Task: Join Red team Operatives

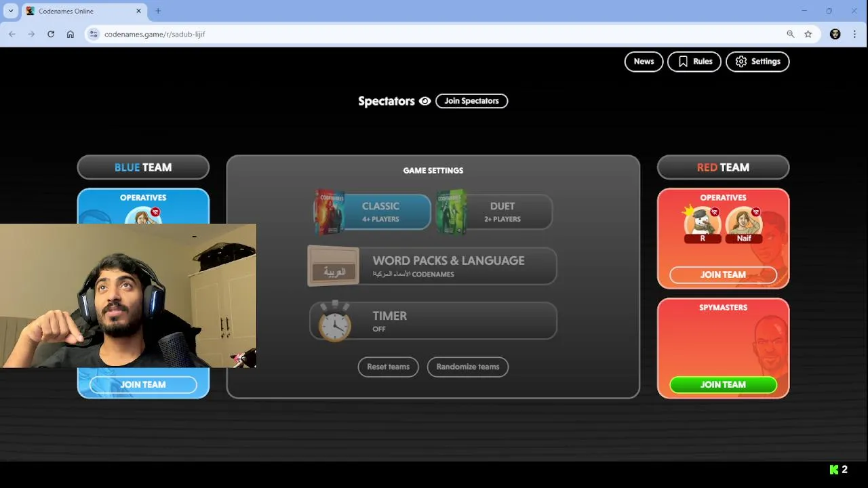Action: [723, 274]
